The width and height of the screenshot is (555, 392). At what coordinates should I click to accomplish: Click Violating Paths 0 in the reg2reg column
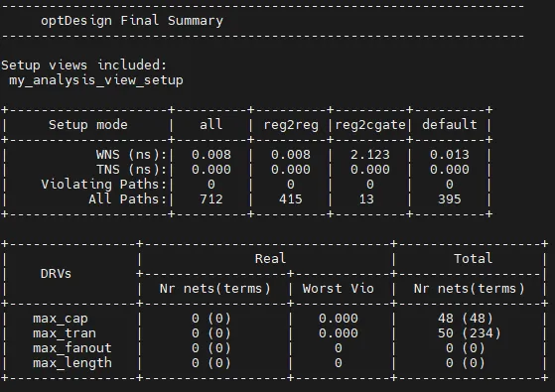pyautogui.click(x=291, y=185)
